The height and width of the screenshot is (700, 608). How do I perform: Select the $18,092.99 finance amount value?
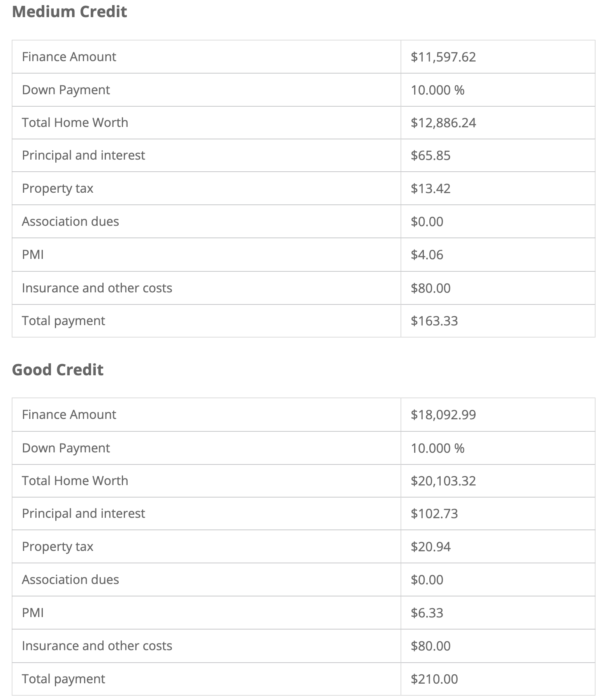[443, 415]
